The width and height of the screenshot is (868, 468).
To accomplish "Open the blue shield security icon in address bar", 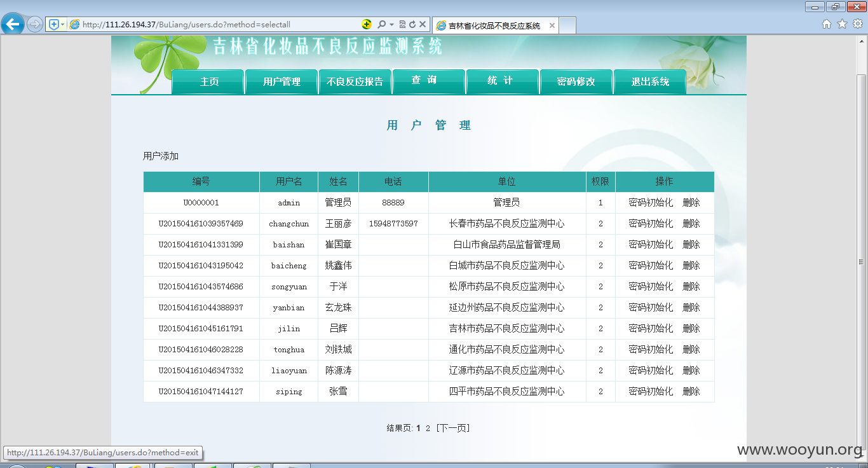I will click(x=54, y=24).
